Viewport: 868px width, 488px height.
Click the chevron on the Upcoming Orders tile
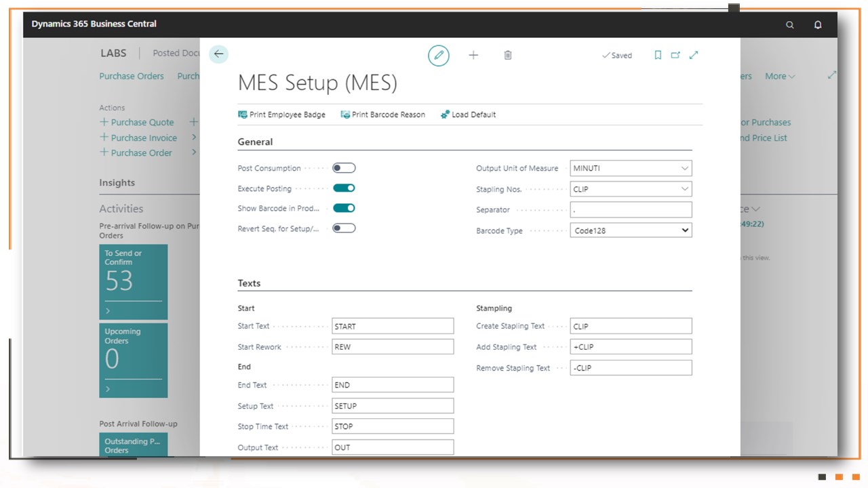click(x=108, y=388)
